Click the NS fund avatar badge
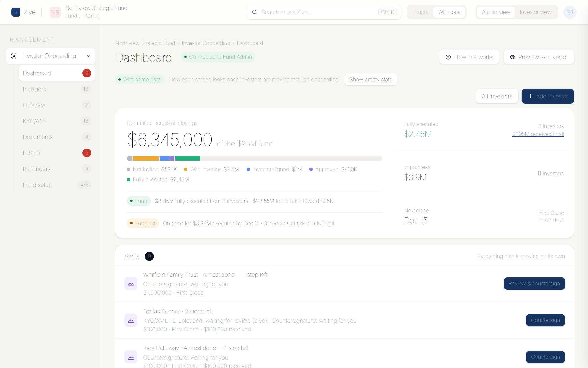 55,12
